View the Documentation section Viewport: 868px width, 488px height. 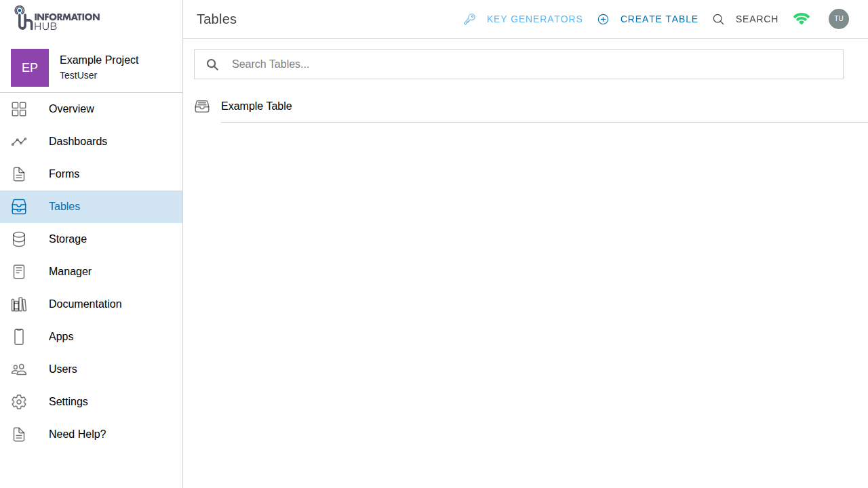[x=85, y=304]
